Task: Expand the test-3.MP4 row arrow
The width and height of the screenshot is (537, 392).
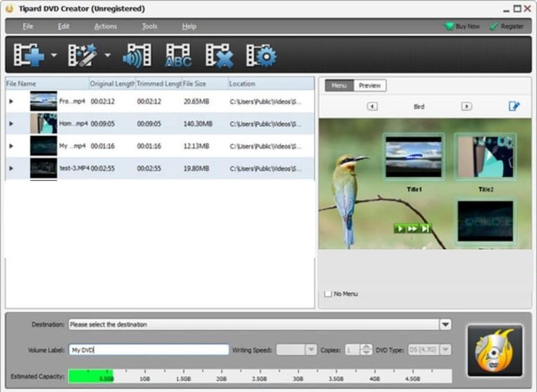Action: click(x=11, y=168)
